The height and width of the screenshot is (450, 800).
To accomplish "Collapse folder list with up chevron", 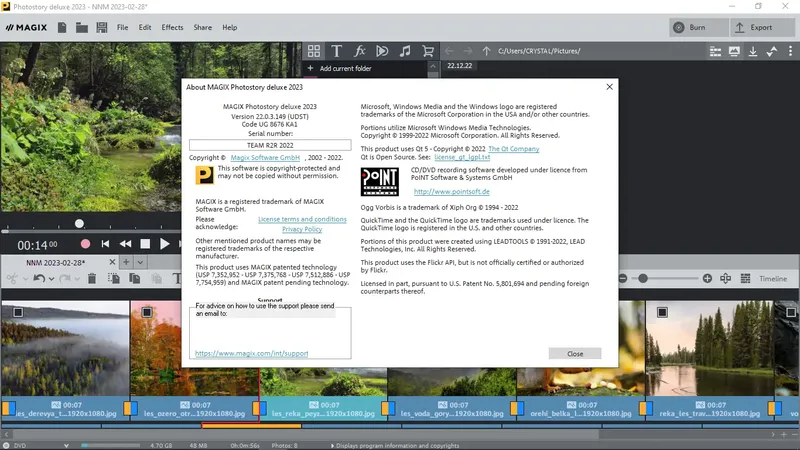I will (x=433, y=66).
